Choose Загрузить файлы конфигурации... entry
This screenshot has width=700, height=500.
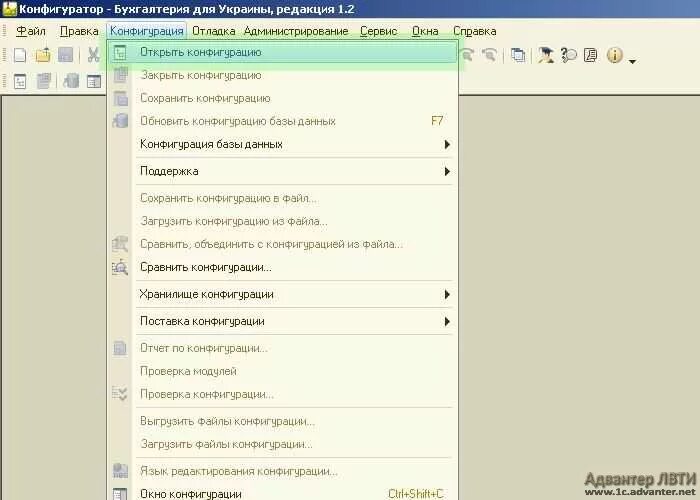(x=283, y=444)
